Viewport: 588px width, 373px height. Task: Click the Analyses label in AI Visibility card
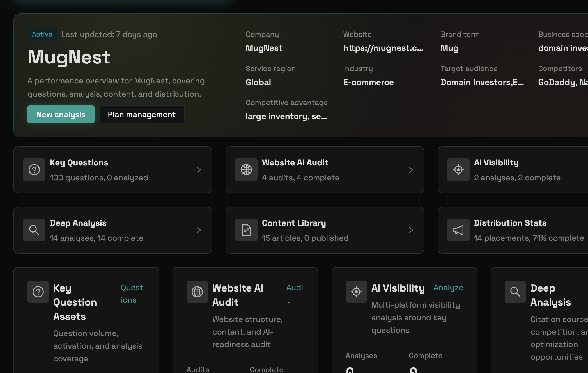(x=361, y=356)
